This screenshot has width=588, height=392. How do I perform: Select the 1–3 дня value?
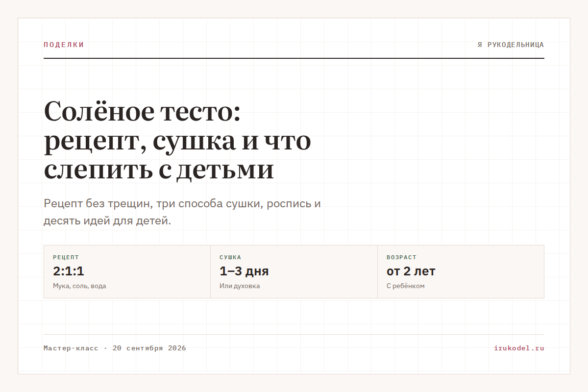(x=244, y=271)
